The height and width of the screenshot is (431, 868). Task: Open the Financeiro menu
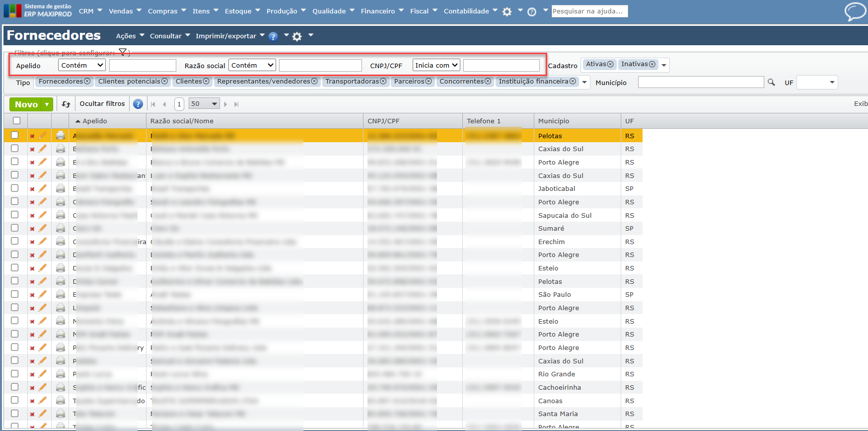click(382, 11)
